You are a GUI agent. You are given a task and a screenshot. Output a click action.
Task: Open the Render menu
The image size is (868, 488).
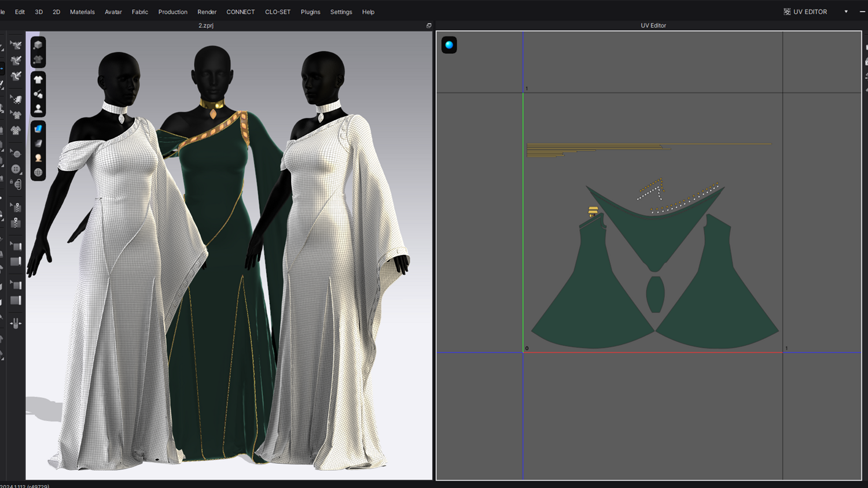207,12
